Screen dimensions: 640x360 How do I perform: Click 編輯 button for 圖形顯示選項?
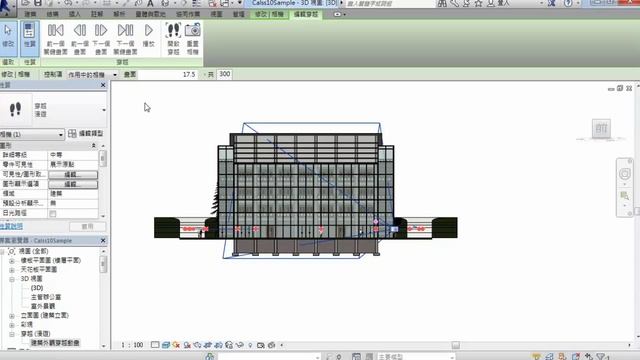point(73,184)
